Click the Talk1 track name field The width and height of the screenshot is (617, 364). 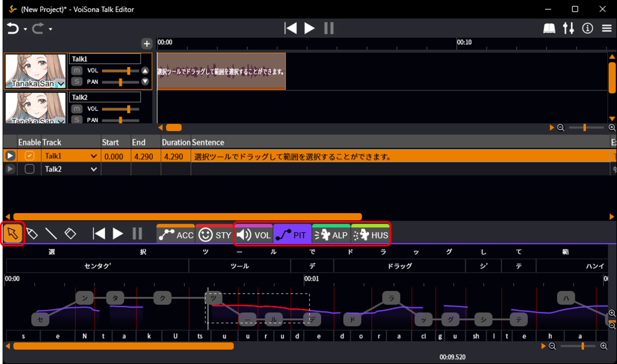[x=106, y=59]
